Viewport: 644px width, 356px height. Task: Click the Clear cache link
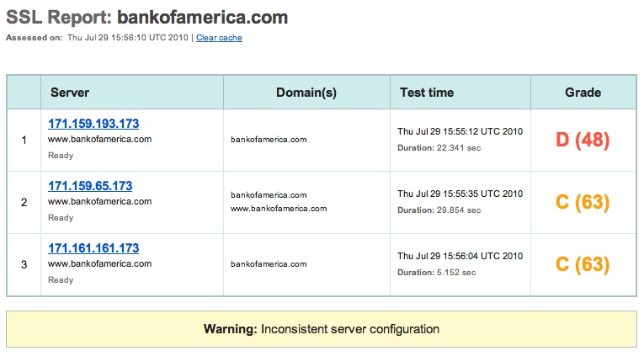(x=219, y=38)
